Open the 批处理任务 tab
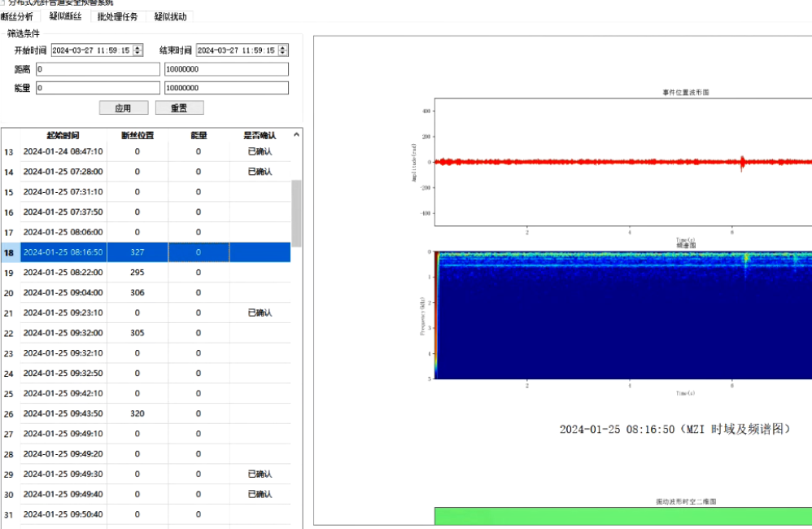This screenshot has width=812, height=529. pos(117,16)
